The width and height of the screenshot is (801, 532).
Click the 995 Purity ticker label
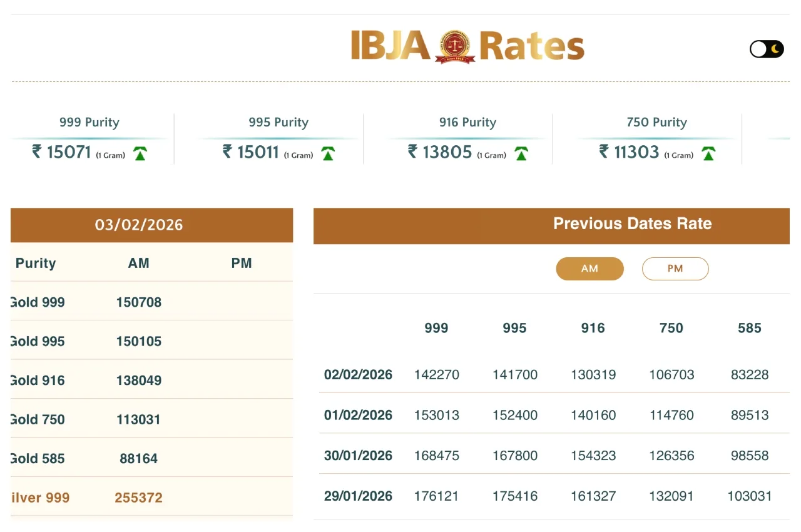coord(278,123)
